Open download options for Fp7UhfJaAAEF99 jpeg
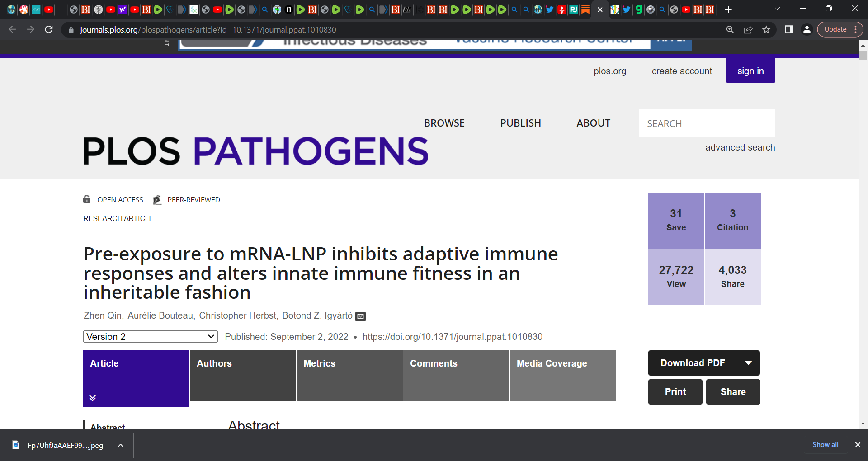Viewport: 868px width, 461px height. [x=121, y=445]
